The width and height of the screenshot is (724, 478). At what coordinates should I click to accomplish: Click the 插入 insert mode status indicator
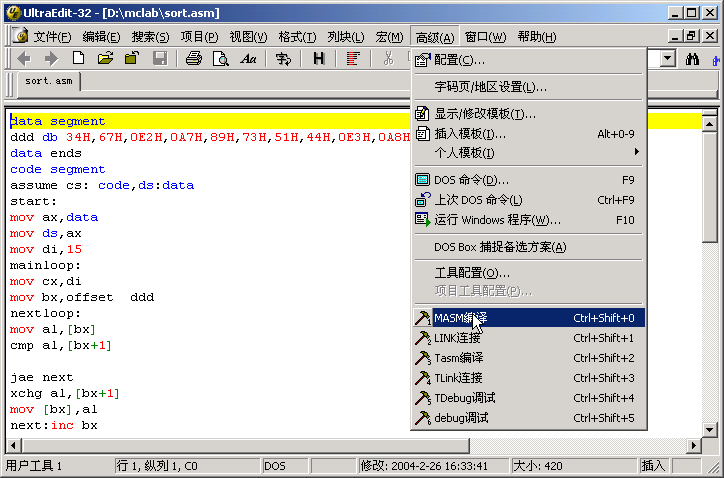click(x=654, y=466)
